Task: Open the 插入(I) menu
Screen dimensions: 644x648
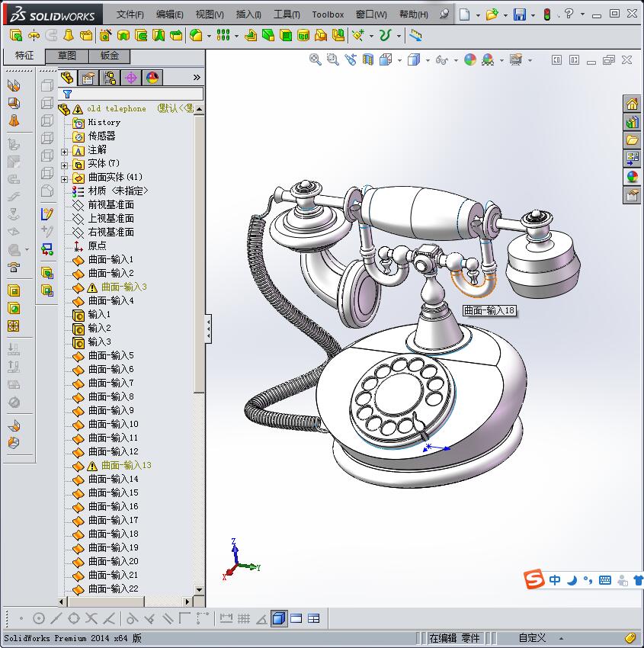Action: click(x=248, y=14)
